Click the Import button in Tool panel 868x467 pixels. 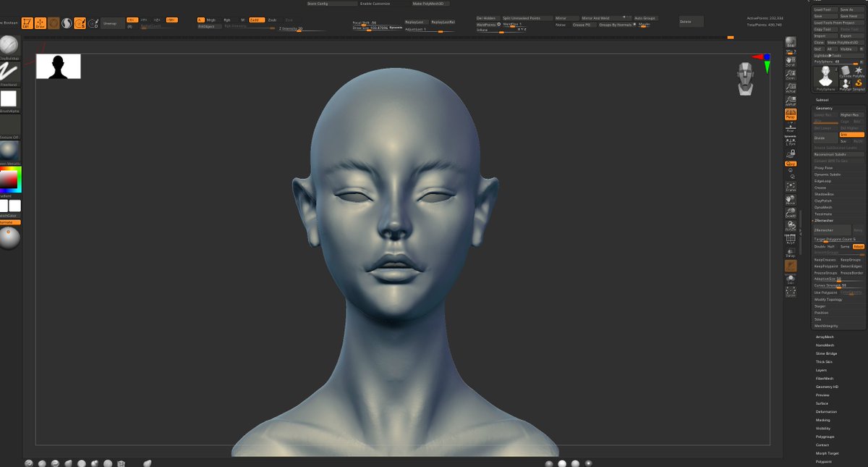pos(825,35)
